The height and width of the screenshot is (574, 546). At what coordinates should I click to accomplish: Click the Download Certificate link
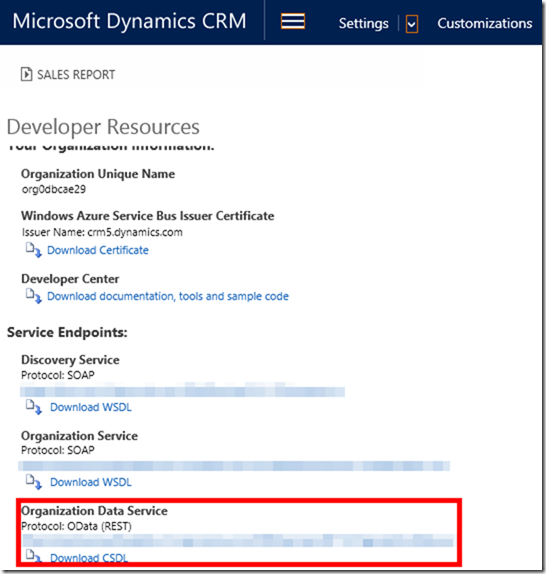tap(98, 250)
